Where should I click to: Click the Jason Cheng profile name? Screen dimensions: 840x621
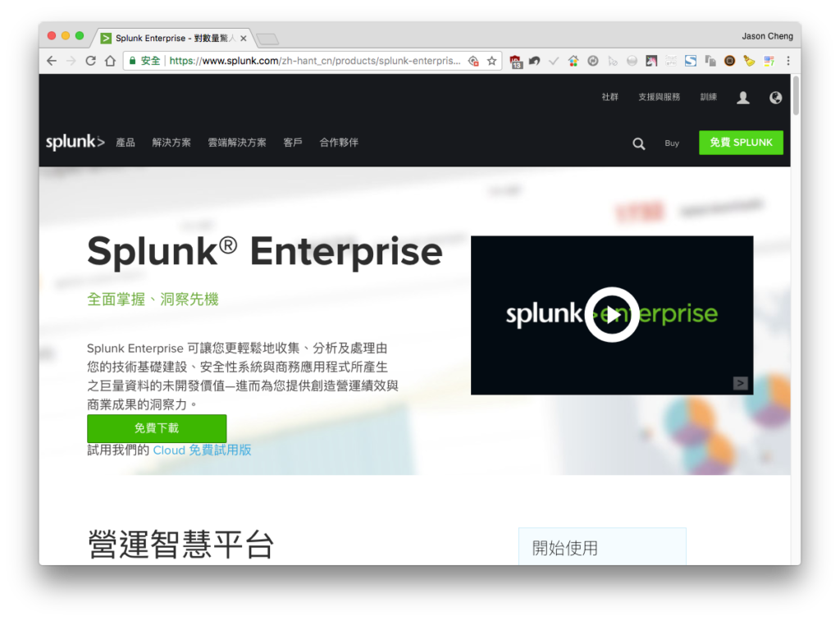[x=767, y=36]
